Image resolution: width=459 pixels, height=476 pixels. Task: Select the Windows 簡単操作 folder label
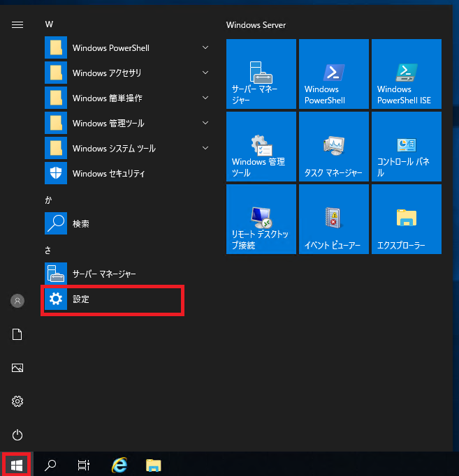(x=107, y=98)
